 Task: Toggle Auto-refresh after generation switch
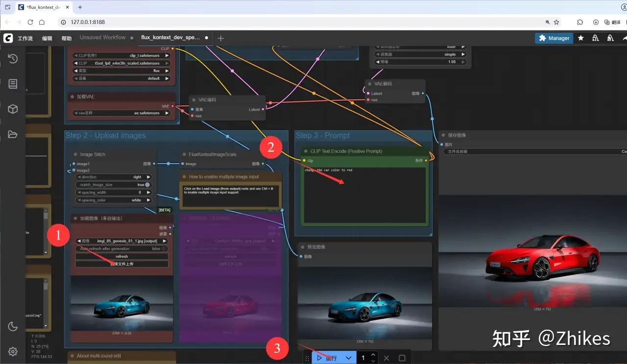(x=121, y=248)
